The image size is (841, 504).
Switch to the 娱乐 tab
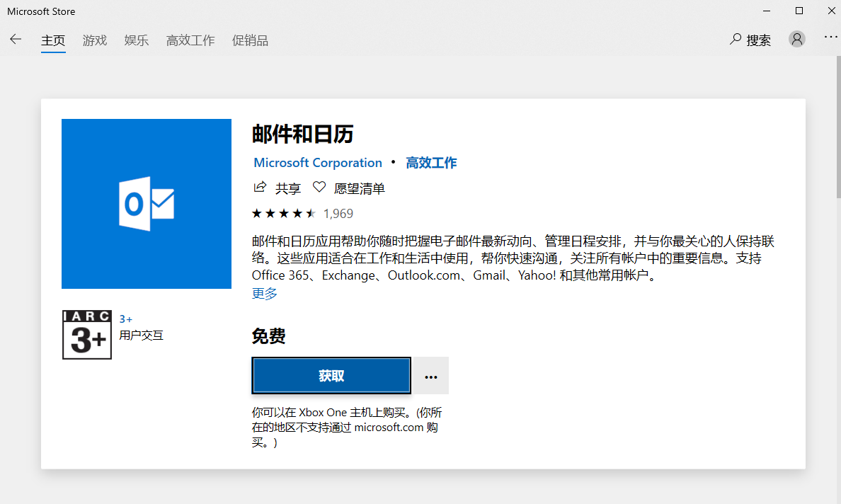[x=136, y=40]
